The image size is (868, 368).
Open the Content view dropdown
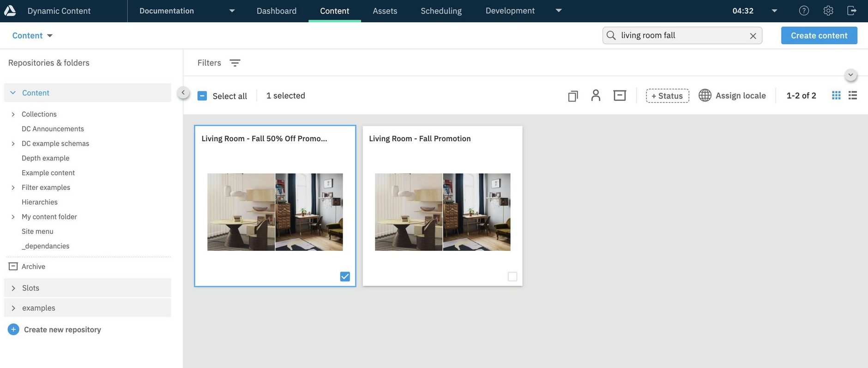(x=32, y=36)
